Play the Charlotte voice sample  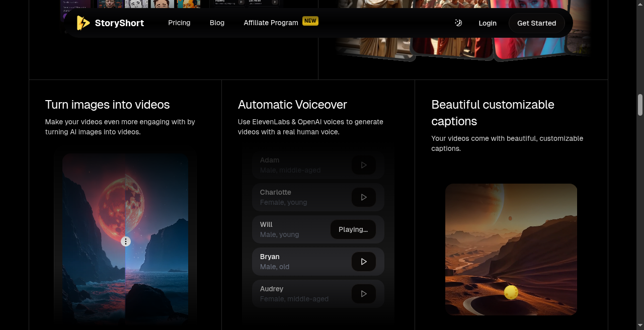coord(364,197)
